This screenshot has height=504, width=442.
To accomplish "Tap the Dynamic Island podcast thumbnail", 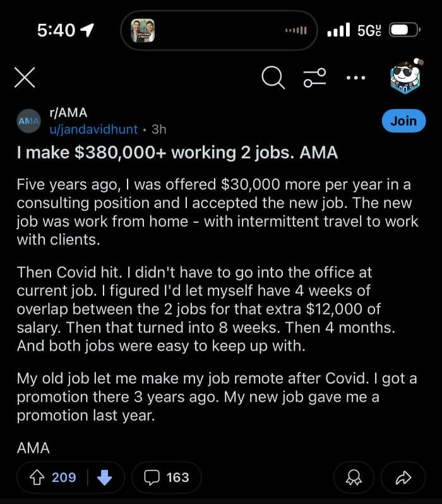I will coord(142,30).
